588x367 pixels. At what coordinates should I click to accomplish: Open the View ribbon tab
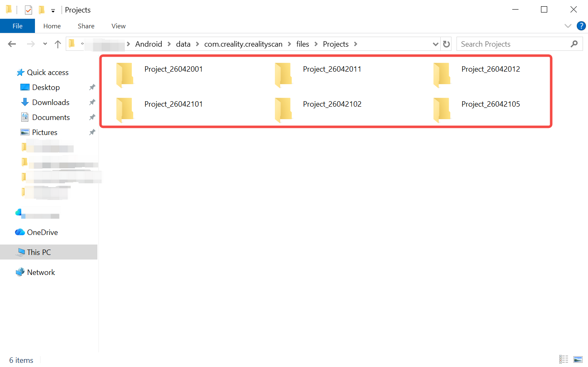[118, 26]
